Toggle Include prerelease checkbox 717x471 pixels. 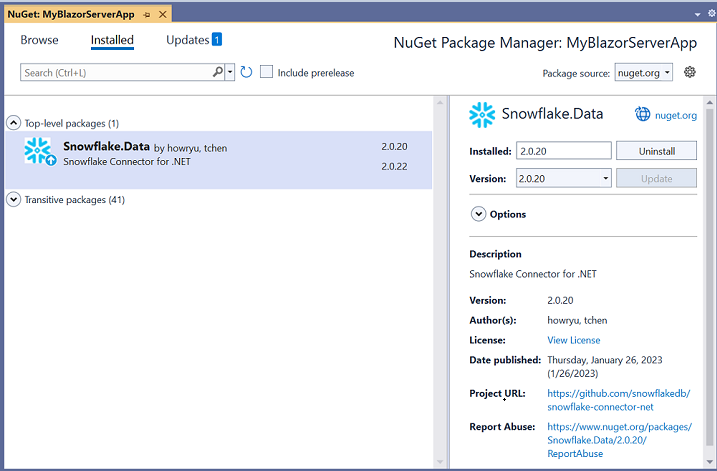(266, 72)
